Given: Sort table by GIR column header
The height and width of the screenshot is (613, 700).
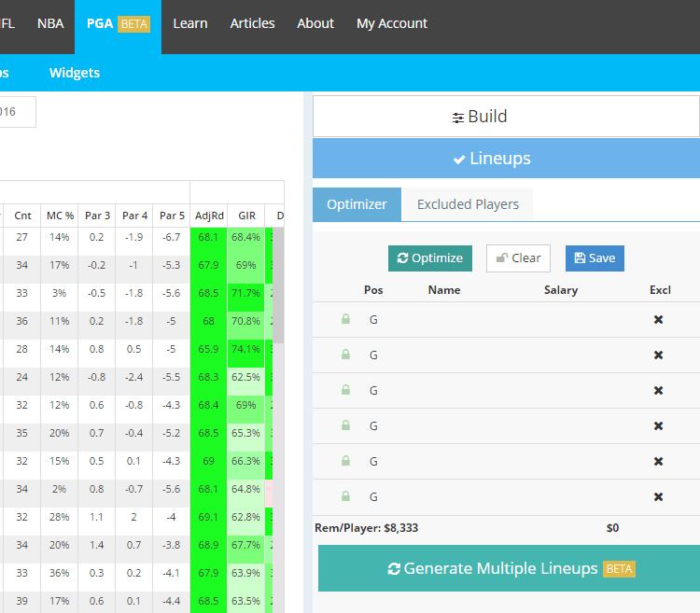Looking at the screenshot, I should [246, 216].
